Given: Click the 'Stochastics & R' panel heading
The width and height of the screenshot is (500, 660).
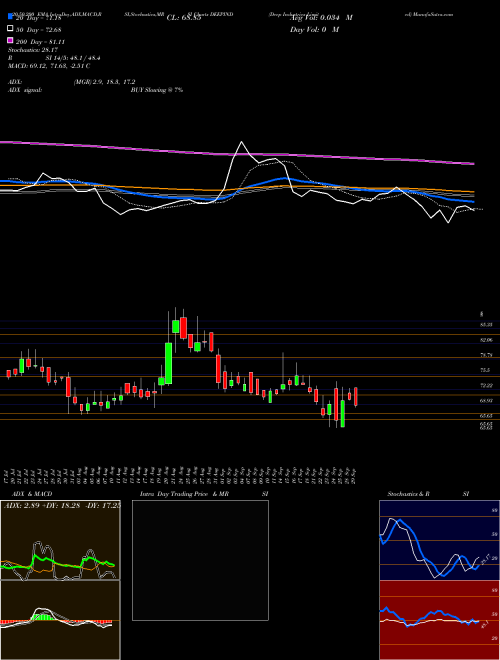Looking at the screenshot, I should pyautogui.click(x=409, y=494).
